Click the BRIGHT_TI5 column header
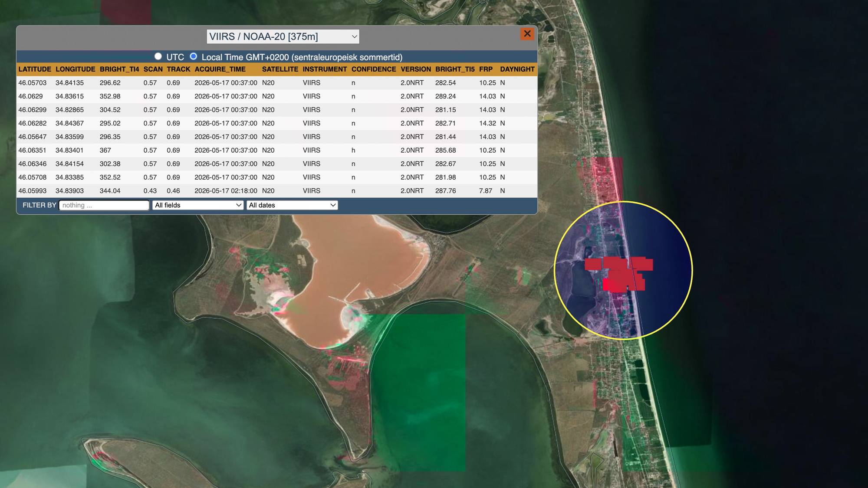 (x=455, y=69)
